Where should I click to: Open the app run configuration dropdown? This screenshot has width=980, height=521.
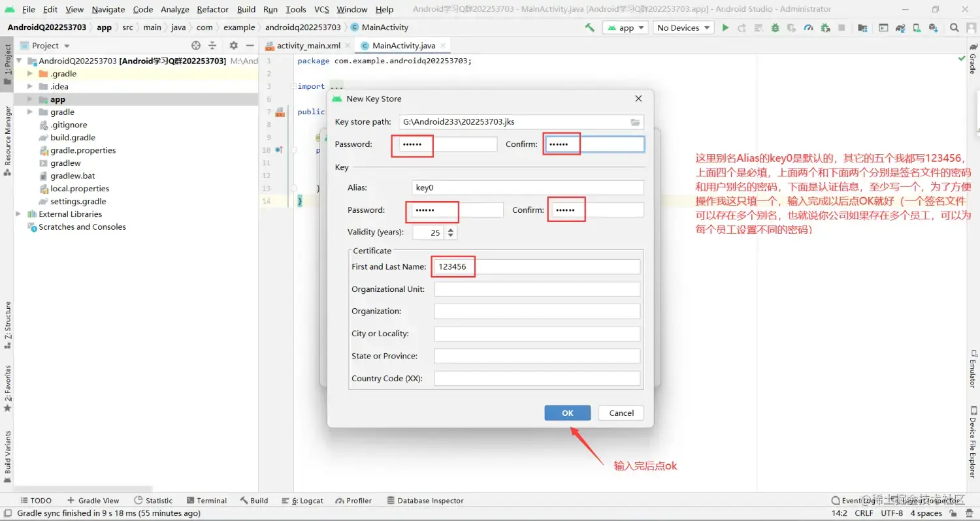[625, 27]
